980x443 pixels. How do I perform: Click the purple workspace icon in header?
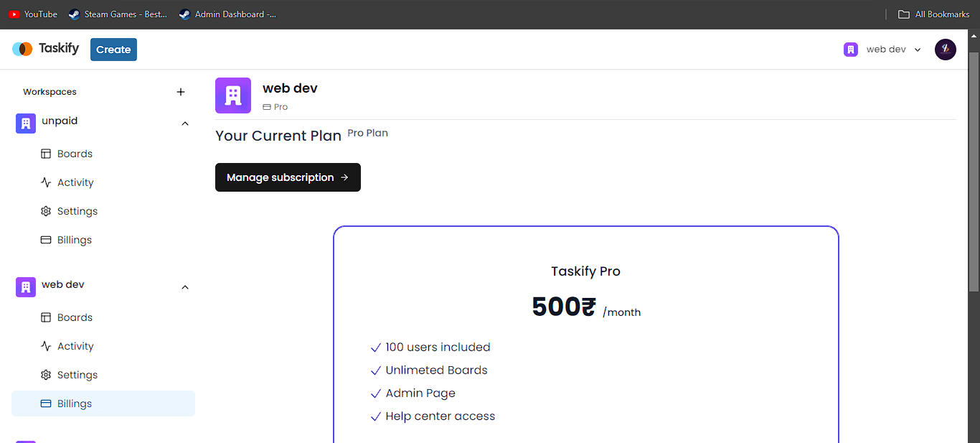click(x=851, y=50)
